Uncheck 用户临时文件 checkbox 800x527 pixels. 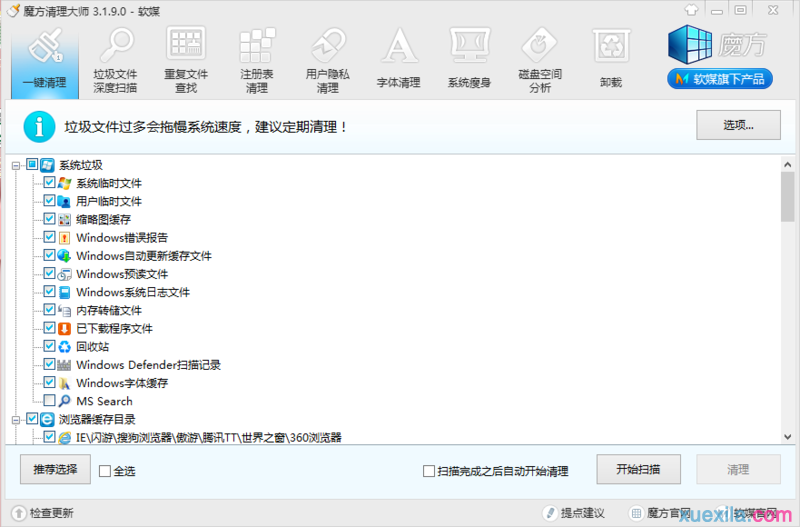click(49, 200)
